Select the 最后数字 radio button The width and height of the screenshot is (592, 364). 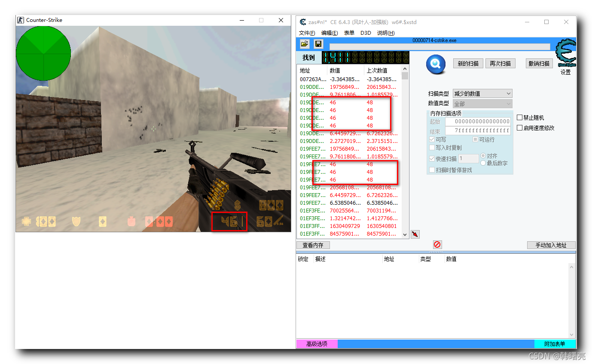coord(483,163)
